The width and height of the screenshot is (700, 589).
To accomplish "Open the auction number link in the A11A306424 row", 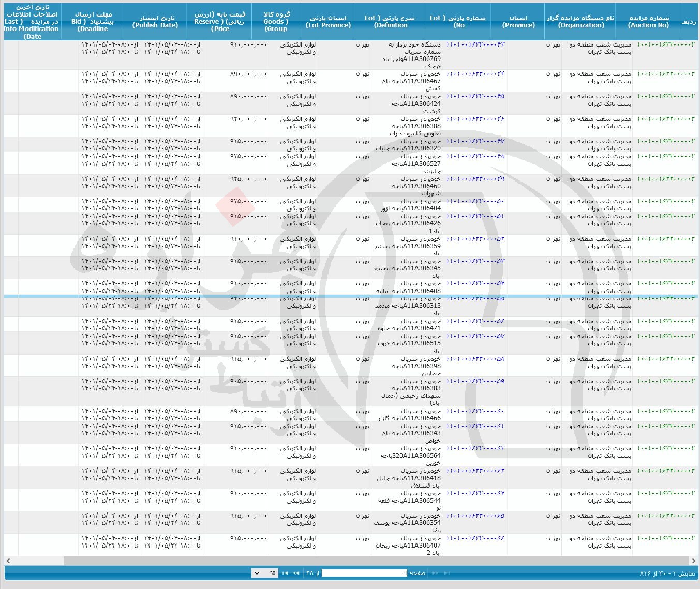I will (x=666, y=97).
